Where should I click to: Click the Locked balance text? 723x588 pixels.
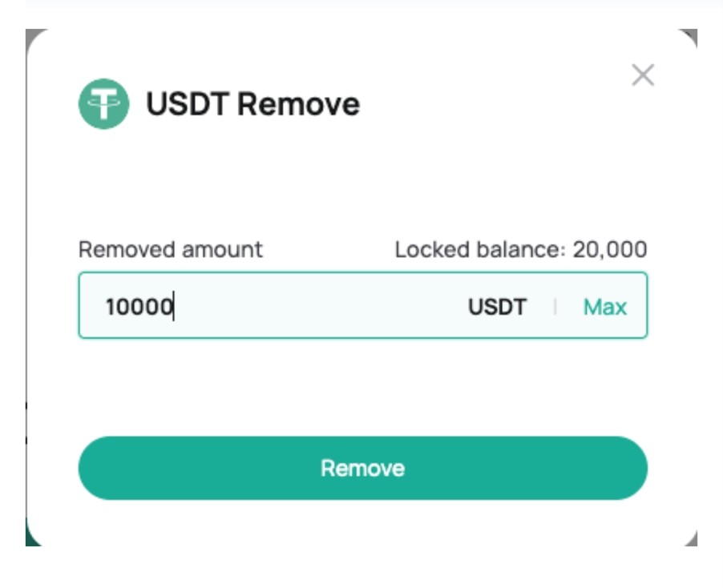coord(521,249)
